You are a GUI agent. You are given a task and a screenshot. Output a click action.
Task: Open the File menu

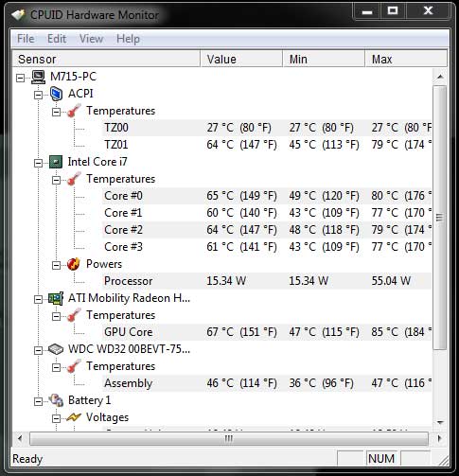26,39
